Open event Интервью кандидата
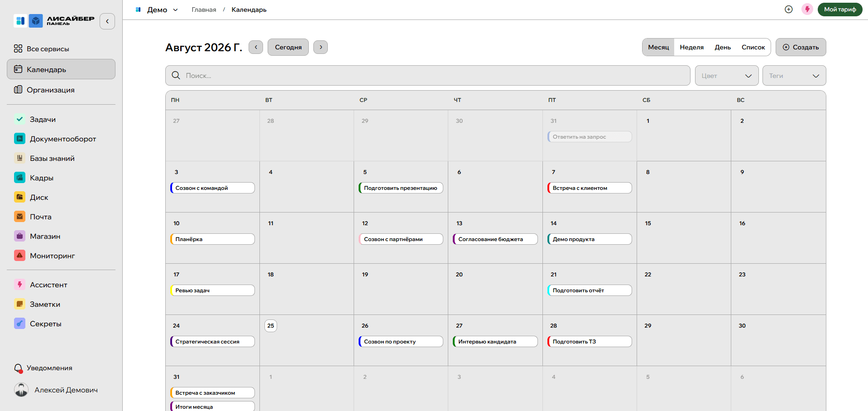This screenshot has width=868, height=411. pos(495,342)
